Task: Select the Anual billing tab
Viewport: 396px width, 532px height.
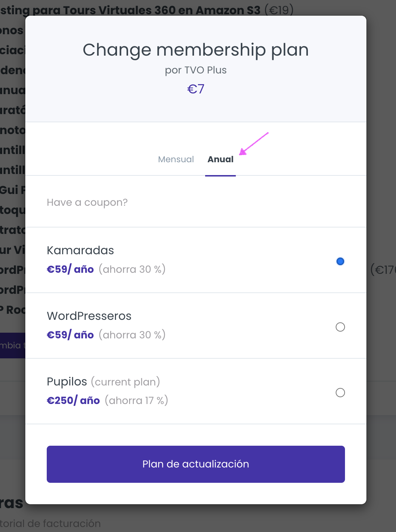Action: (x=220, y=159)
